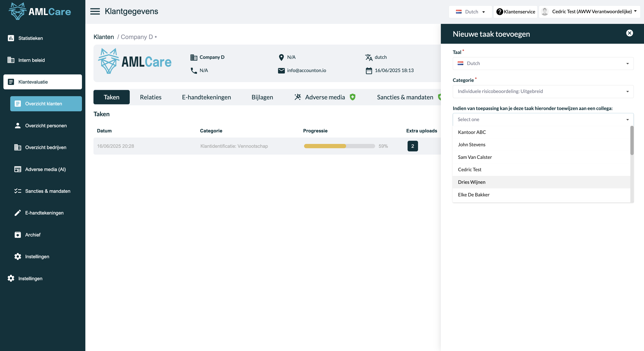Click the Klantenservice button
Viewport: 644px width, 351px height.
pos(515,12)
